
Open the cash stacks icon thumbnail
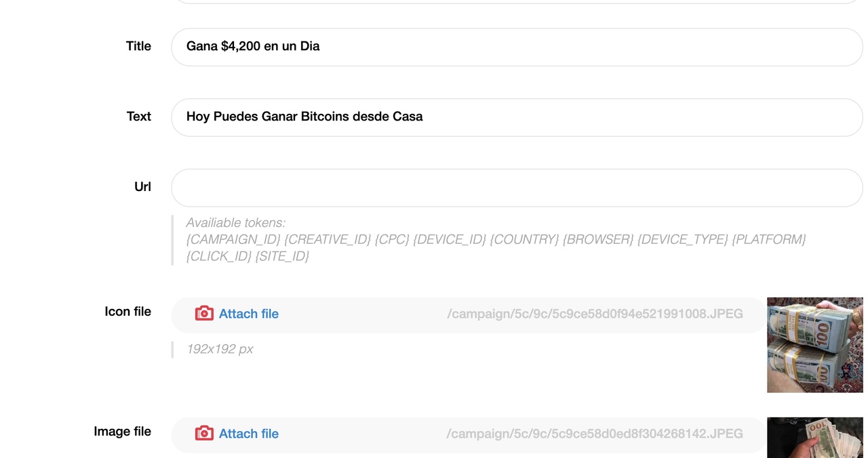[814, 345]
